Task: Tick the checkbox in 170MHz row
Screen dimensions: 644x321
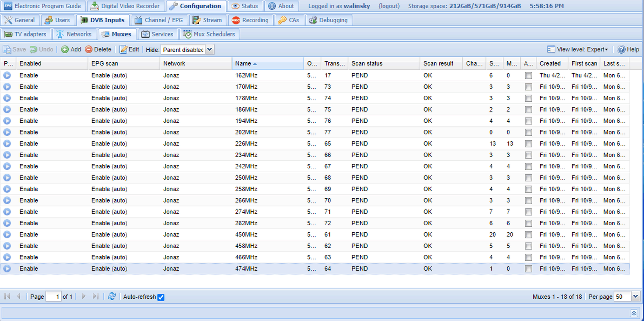Action: [528, 87]
